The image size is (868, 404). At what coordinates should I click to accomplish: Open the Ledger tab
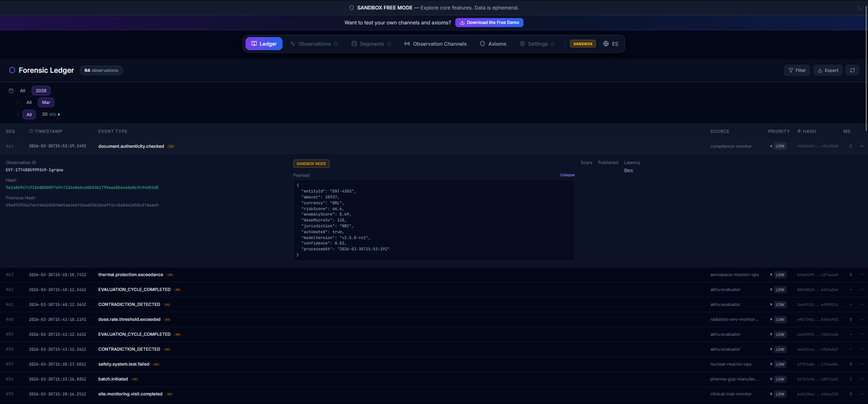click(264, 44)
